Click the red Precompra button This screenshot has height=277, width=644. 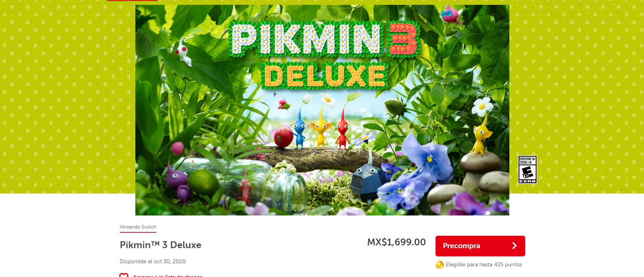coord(480,246)
